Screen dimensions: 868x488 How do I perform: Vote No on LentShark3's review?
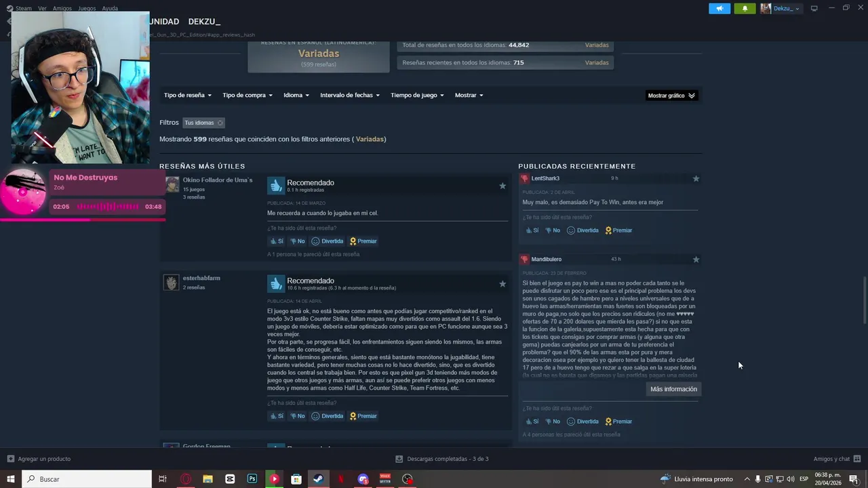click(553, 230)
